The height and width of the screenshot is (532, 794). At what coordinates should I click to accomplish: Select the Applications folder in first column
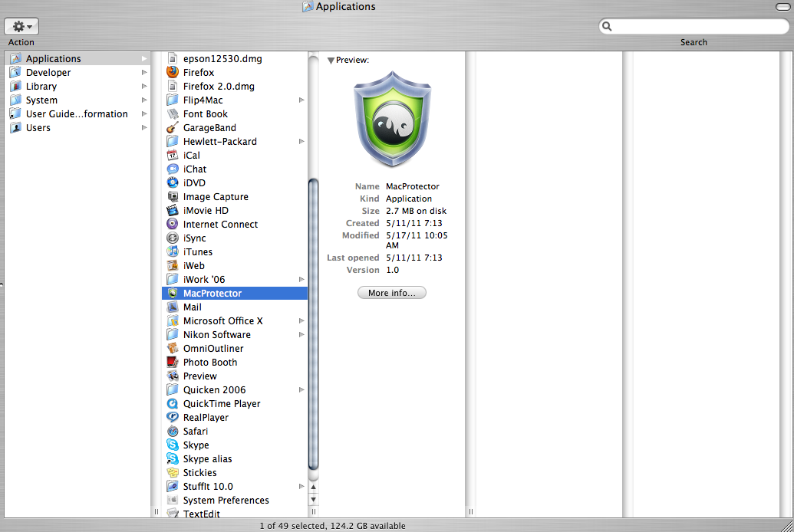78,59
